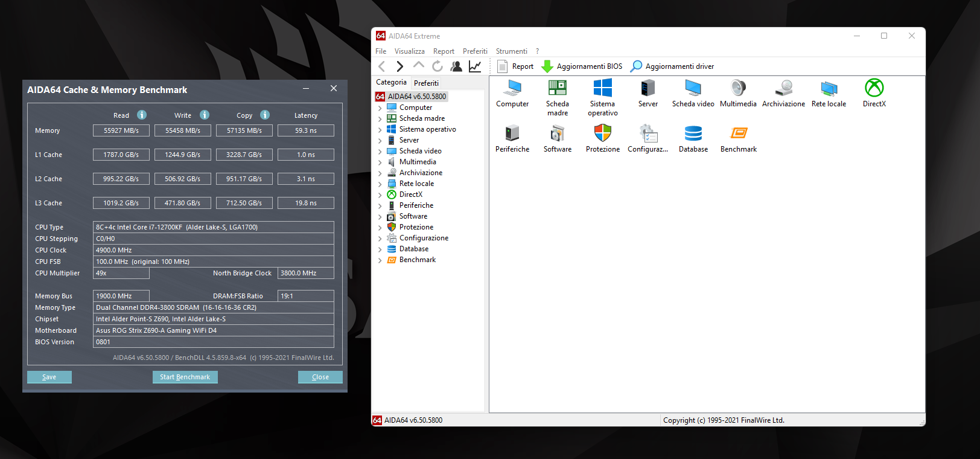Select Database in the category tree
Viewport: 980px width, 459px height.
414,249
